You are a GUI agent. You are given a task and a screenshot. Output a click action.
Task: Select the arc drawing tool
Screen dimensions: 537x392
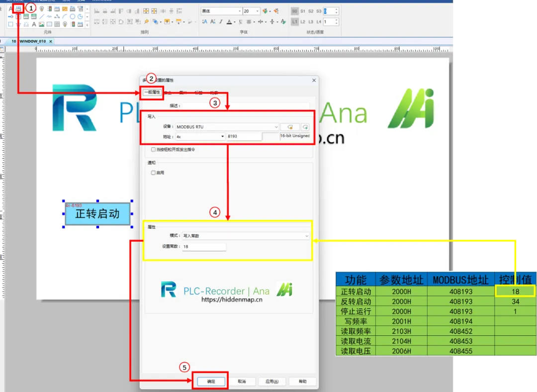(65, 16)
